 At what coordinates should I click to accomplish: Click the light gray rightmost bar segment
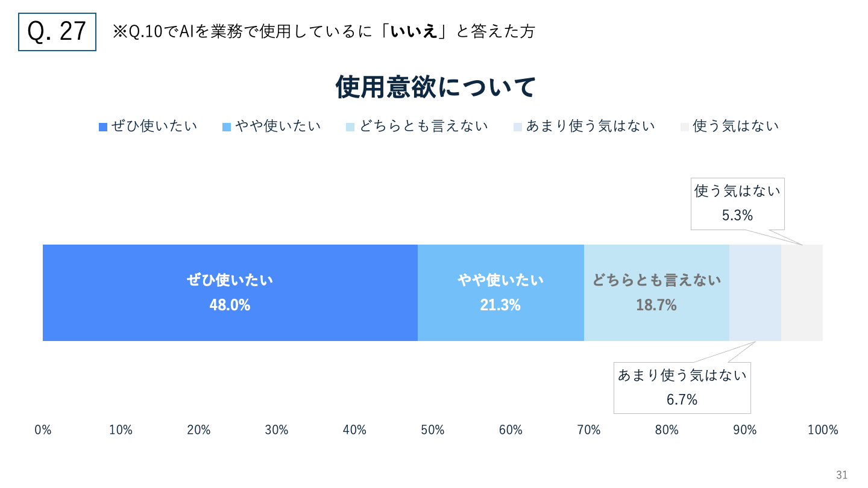click(802, 293)
